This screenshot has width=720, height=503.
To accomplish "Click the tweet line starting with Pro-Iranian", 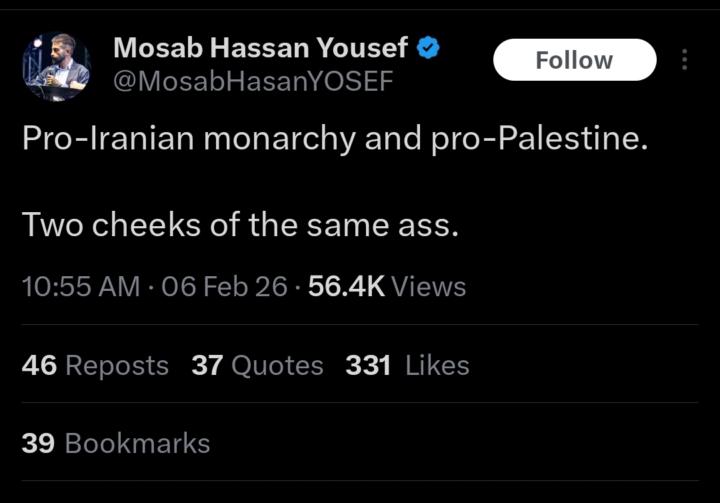I will point(335,138).
